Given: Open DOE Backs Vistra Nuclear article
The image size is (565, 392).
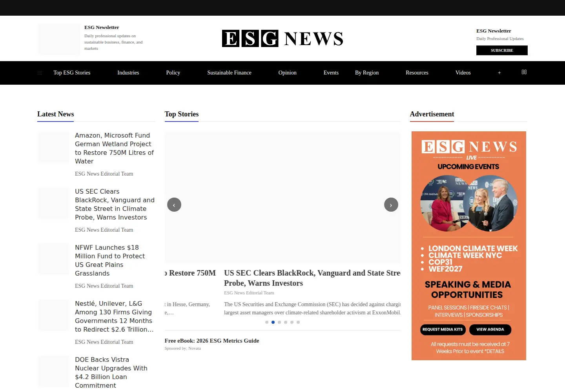Looking at the screenshot, I should point(111,372).
